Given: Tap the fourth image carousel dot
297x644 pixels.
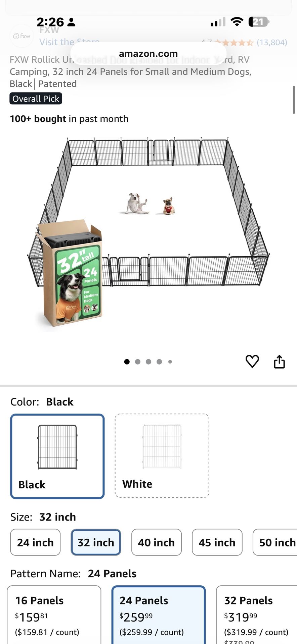Looking at the screenshot, I should pos(159,362).
